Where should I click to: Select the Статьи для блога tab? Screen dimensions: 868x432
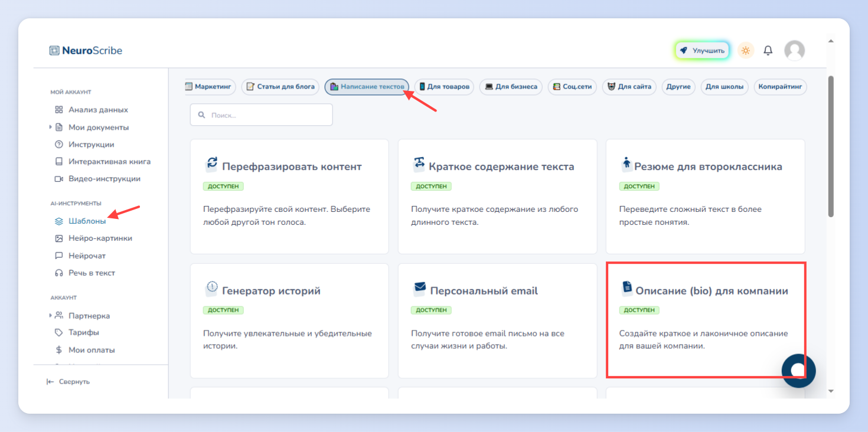pyautogui.click(x=280, y=87)
